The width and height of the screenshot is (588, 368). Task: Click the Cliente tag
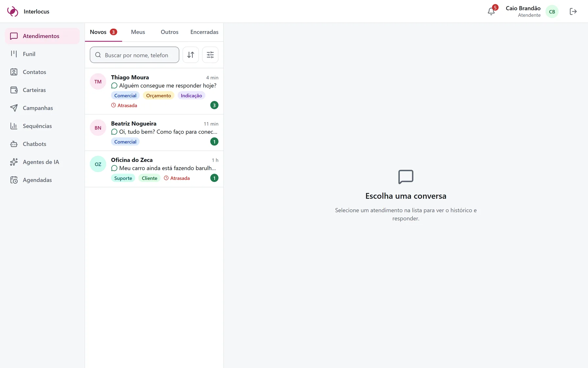[x=149, y=178]
